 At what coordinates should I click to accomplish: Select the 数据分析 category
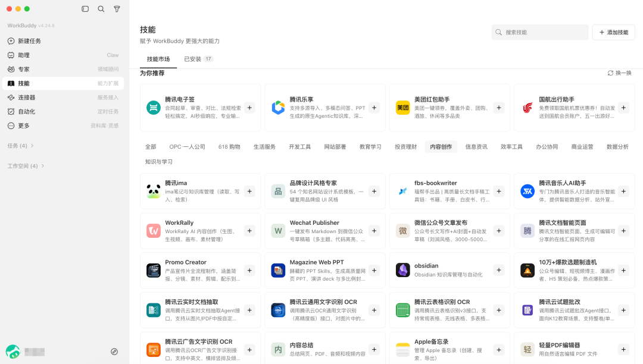617,146
